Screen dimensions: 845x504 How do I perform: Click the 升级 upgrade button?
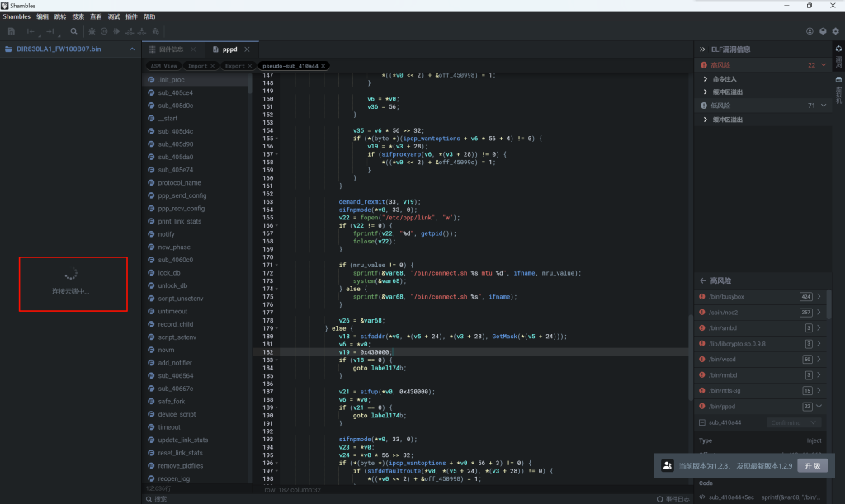(x=811, y=465)
